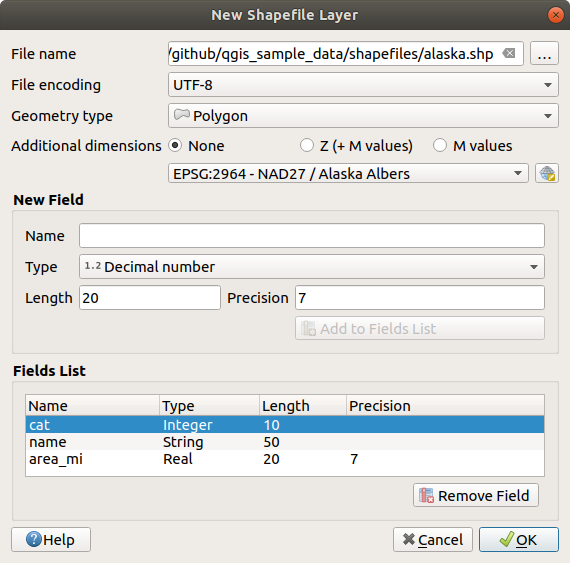Select the name String field row

285,442
